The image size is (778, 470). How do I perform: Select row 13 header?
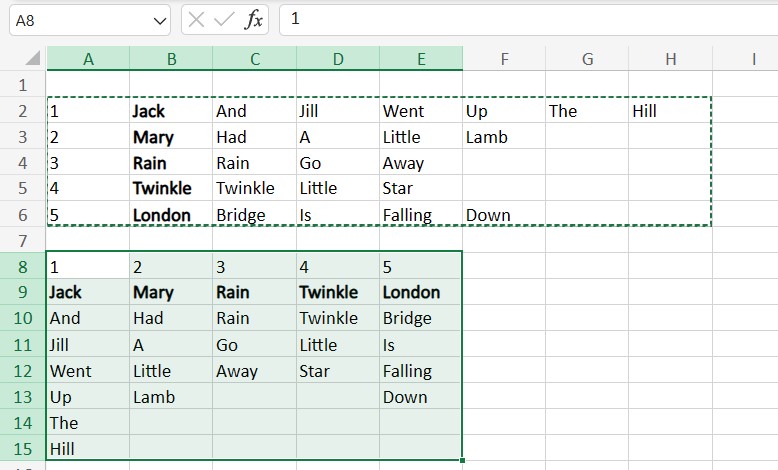pyautogui.click(x=23, y=397)
